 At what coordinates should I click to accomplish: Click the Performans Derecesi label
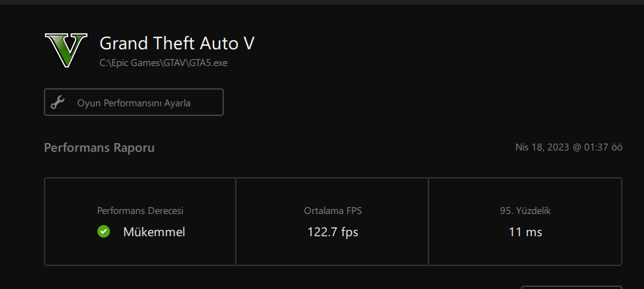click(140, 210)
